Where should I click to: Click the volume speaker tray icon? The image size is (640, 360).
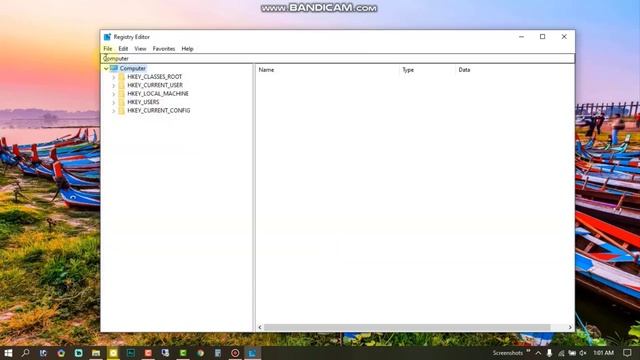pyautogui.click(x=583, y=353)
